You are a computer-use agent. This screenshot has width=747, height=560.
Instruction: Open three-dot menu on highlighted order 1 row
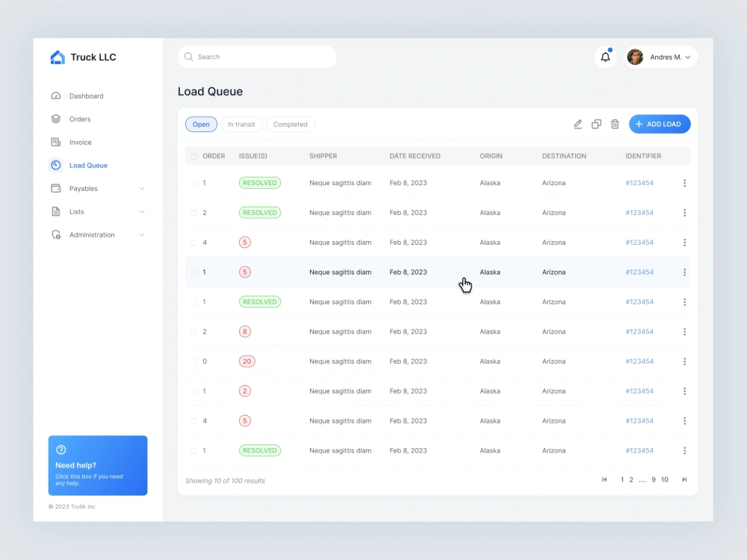[x=684, y=273]
